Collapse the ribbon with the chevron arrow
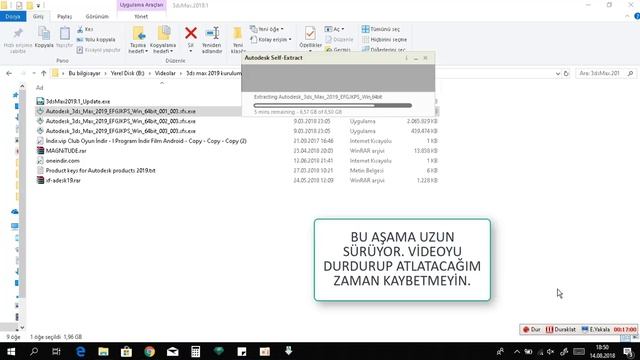Viewport: 640px width, 360px height. [627, 16]
